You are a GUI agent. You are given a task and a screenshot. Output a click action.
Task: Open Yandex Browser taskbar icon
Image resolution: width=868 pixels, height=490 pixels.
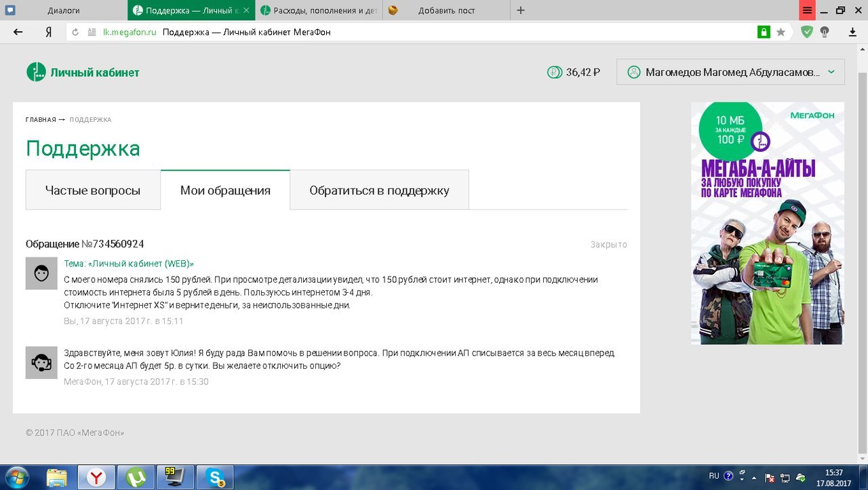click(97, 477)
